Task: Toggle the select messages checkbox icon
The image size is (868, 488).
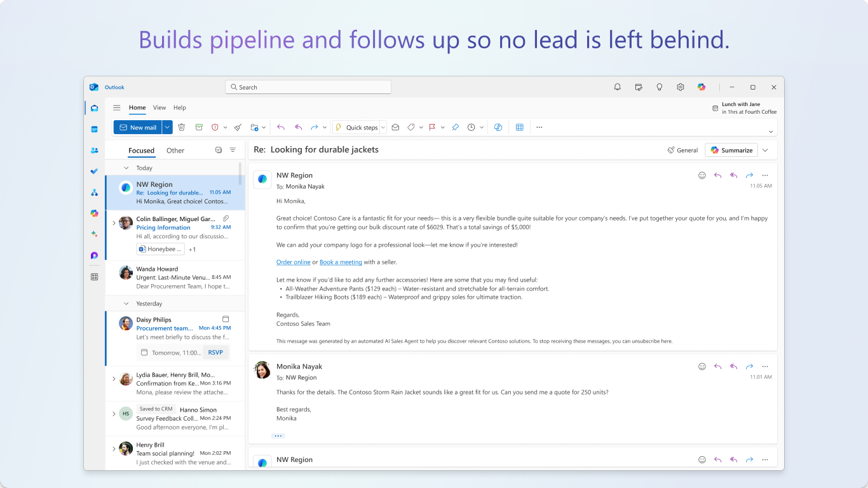Action: pos(219,150)
